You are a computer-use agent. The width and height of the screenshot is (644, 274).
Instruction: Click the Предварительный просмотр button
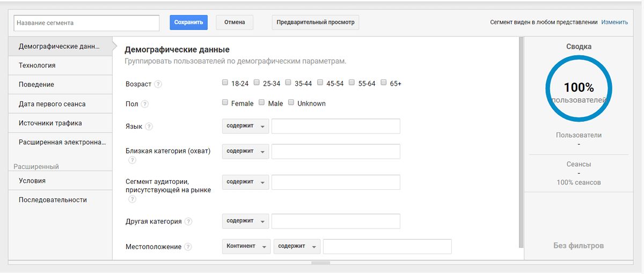point(315,23)
